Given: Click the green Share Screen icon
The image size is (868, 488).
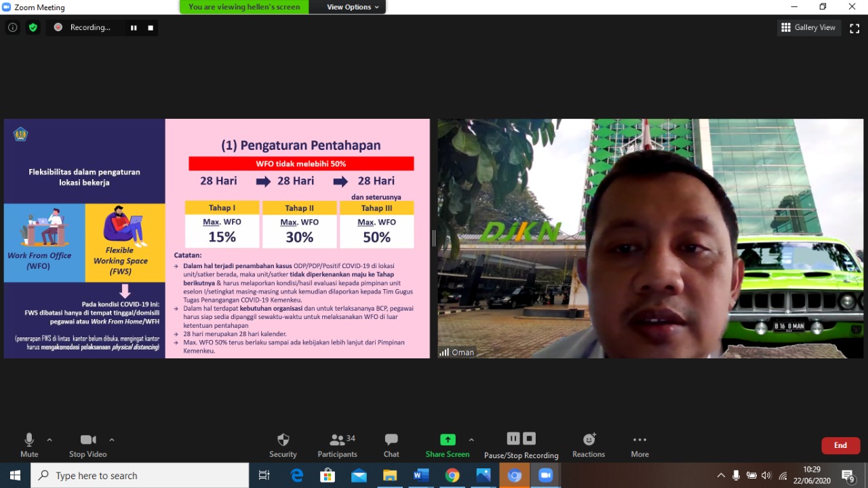Looking at the screenshot, I should 448,440.
